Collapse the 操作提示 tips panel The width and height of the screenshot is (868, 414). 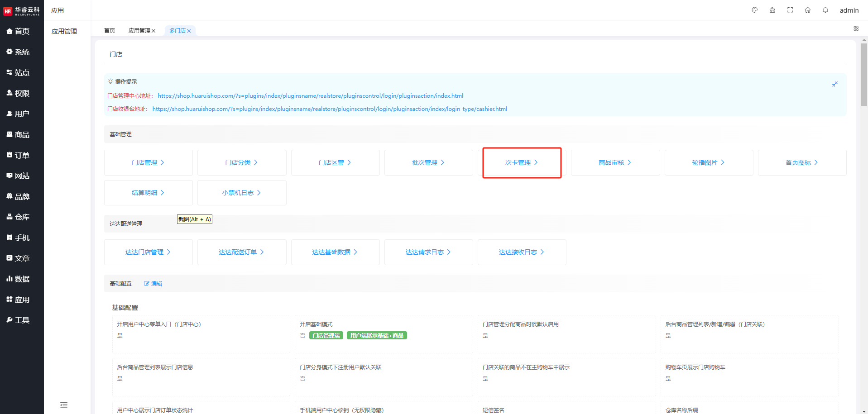[835, 84]
